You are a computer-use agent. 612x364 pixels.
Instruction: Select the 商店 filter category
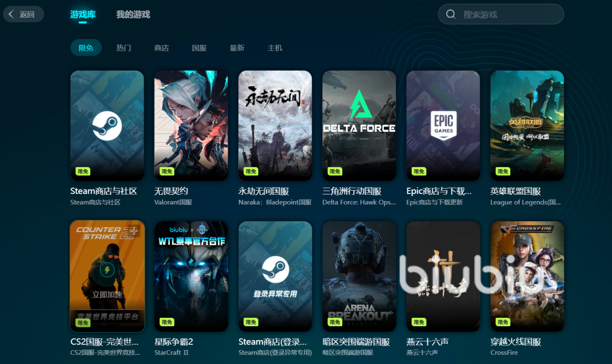click(x=162, y=48)
